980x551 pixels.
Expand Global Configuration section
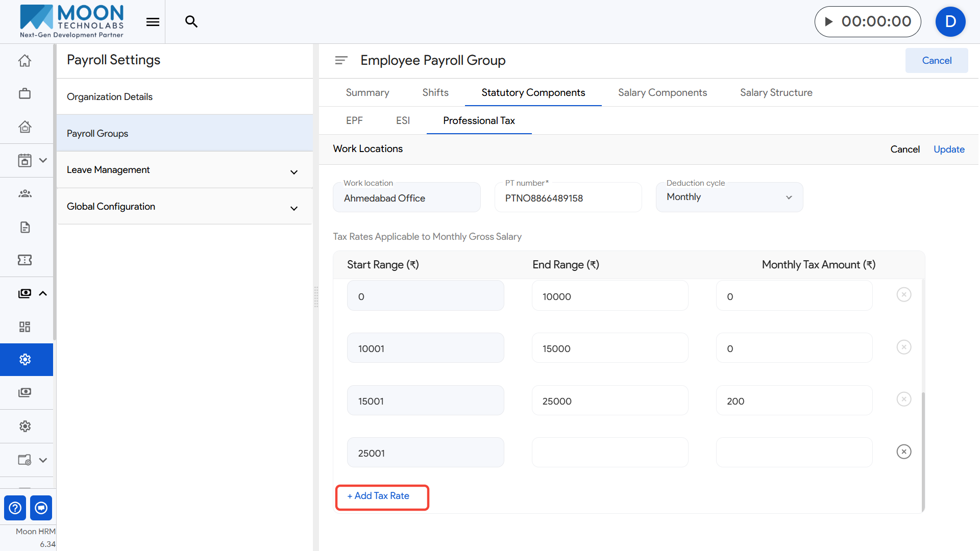pyautogui.click(x=293, y=208)
